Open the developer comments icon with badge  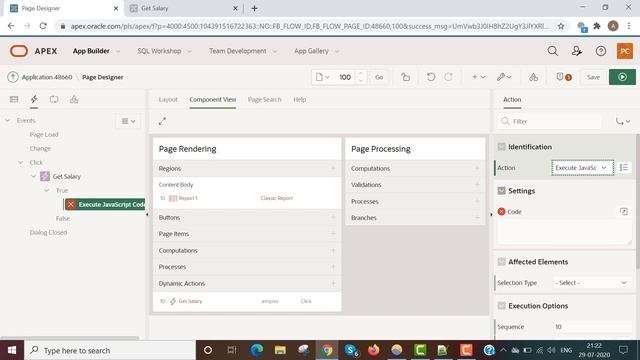563,77
